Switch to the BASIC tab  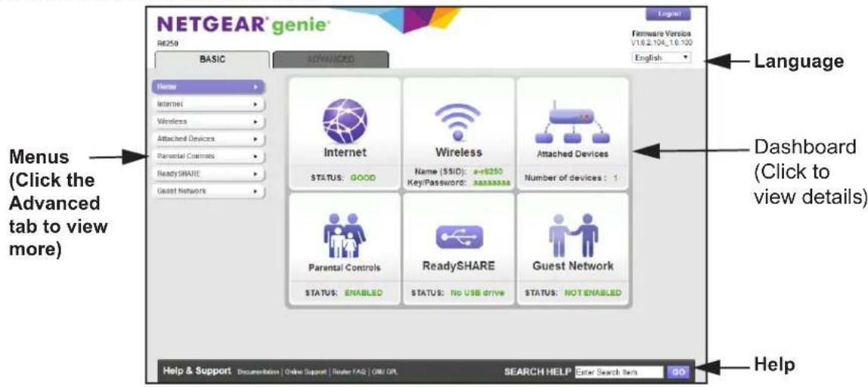212,60
